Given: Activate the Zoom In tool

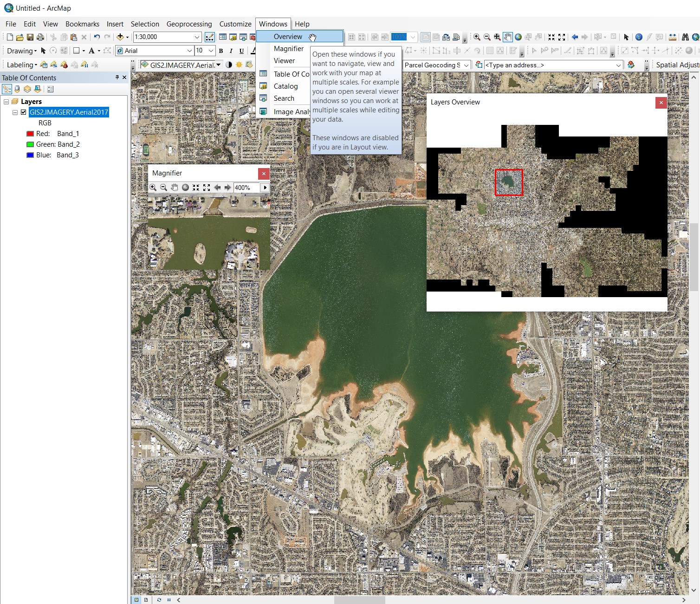Looking at the screenshot, I should tap(477, 36).
